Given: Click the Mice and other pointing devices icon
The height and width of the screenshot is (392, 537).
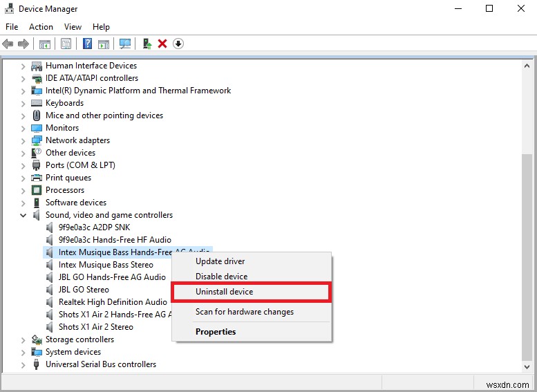Looking at the screenshot, I should point(37,115).
